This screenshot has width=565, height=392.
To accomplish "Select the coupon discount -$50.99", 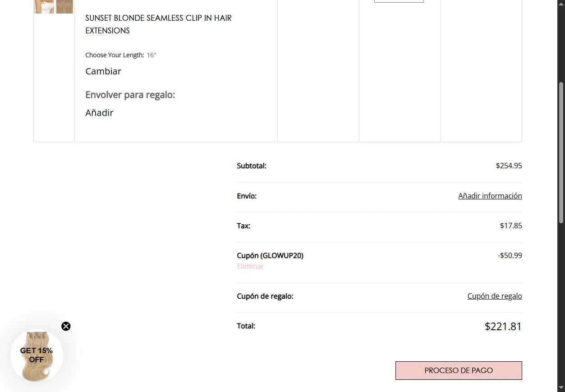I will point(510,255).
